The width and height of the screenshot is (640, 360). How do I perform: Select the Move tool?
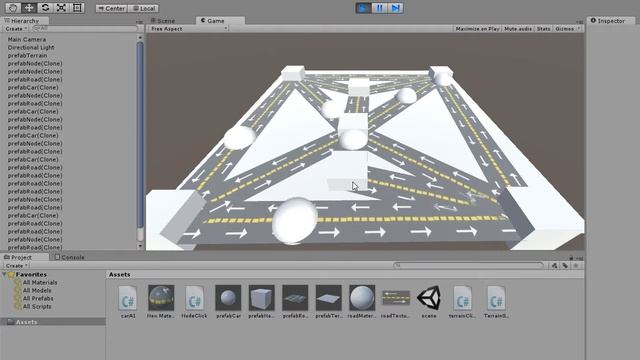pos(29,8)
